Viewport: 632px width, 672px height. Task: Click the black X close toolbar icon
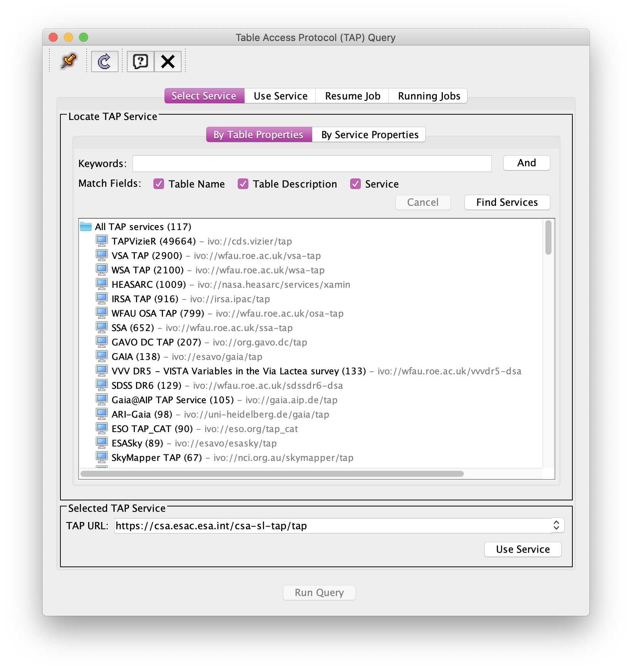tap(167, 61)
